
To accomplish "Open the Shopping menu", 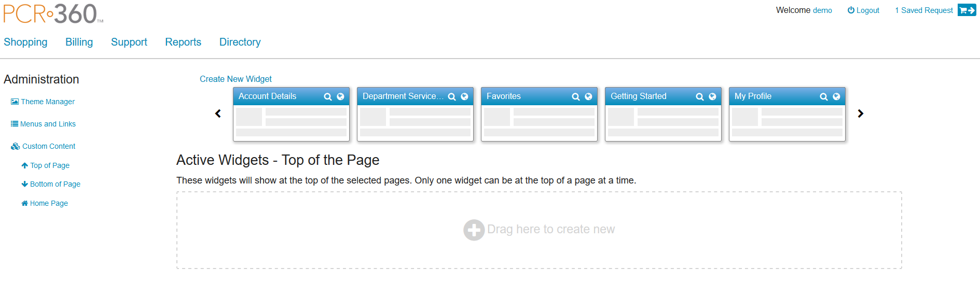I will (25, 42).
